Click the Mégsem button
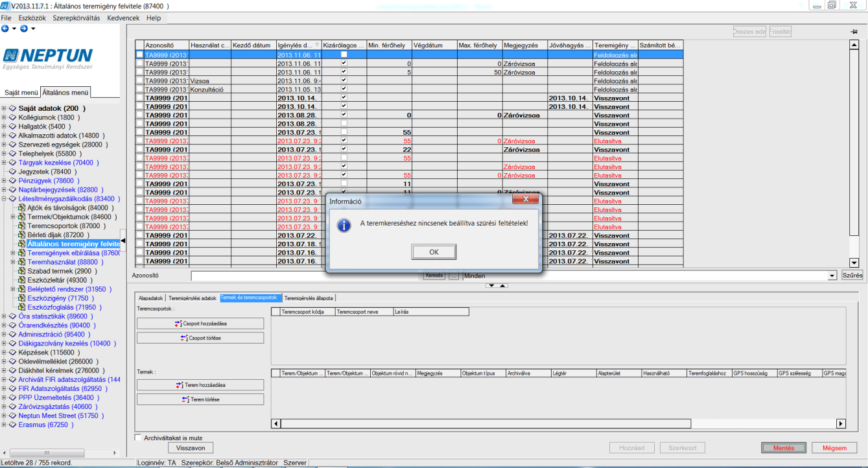The width and height of the screenshot is (868, 468). pyautogui.click(x=834, y=448)
